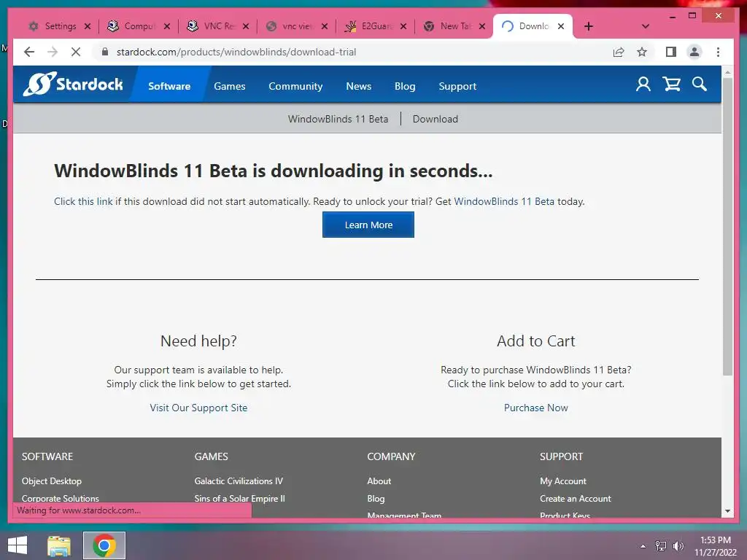Open Corporate Solutions footer link

click(60, 499)
